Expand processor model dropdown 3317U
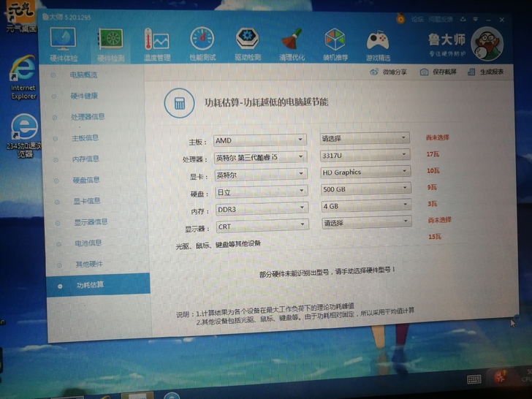Screen dimensions: 532x399 [x=365, y=155]
